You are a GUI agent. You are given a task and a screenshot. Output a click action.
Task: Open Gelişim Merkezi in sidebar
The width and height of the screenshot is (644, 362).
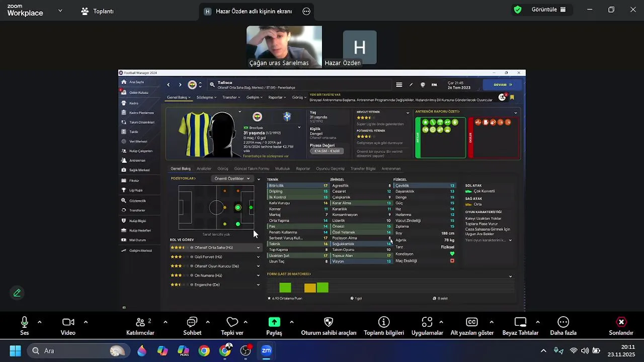(137, 250)
